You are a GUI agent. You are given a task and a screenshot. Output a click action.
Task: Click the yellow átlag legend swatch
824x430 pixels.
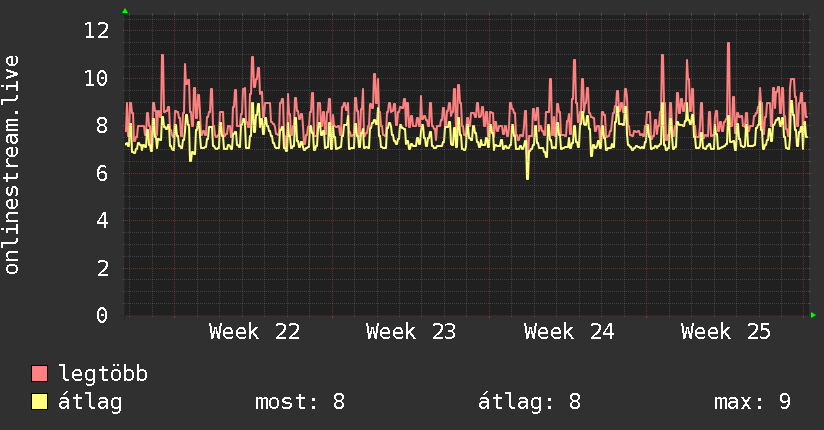[39, 401]
